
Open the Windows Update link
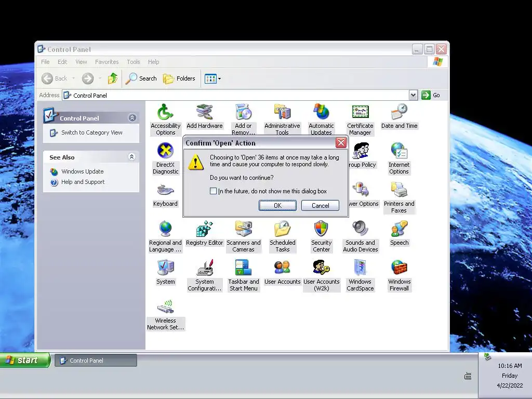click(x=83, y=171)
